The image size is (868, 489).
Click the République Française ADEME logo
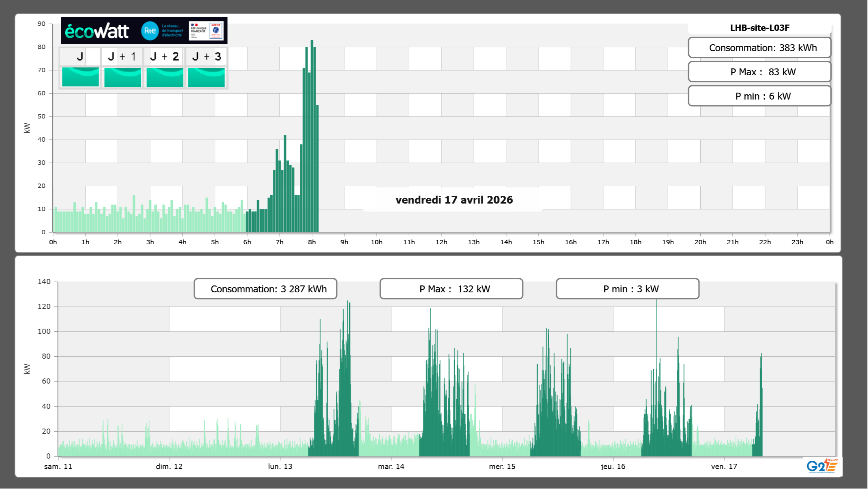206,31
